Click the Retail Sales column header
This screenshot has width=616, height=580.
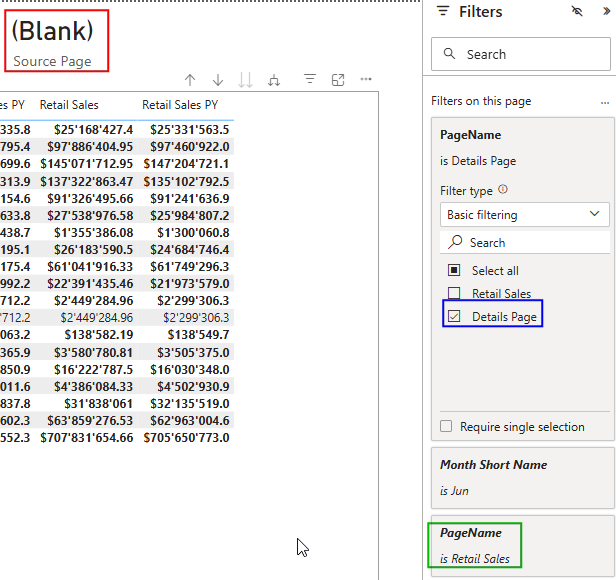69,105
